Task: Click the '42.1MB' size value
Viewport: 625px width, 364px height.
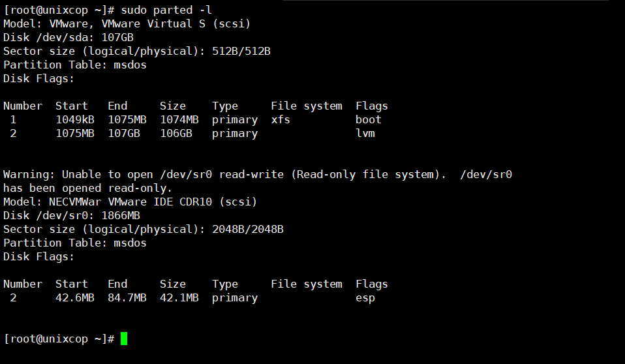Action: pyautogui.click(x=179, y=298)
